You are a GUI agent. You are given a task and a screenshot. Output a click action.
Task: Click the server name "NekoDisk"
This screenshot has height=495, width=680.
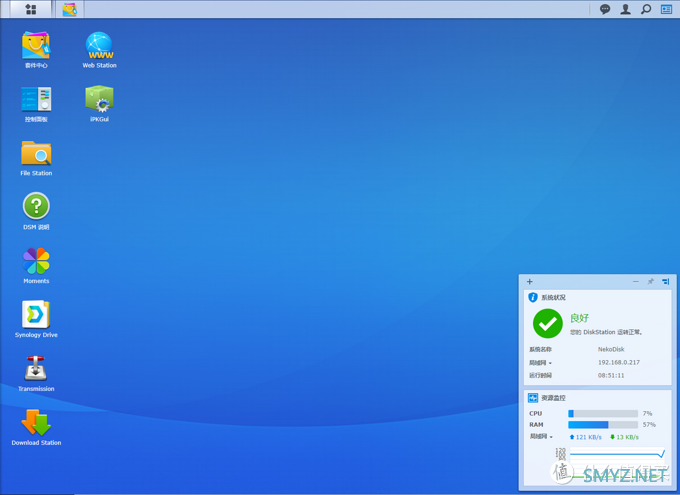coord(611,349)
